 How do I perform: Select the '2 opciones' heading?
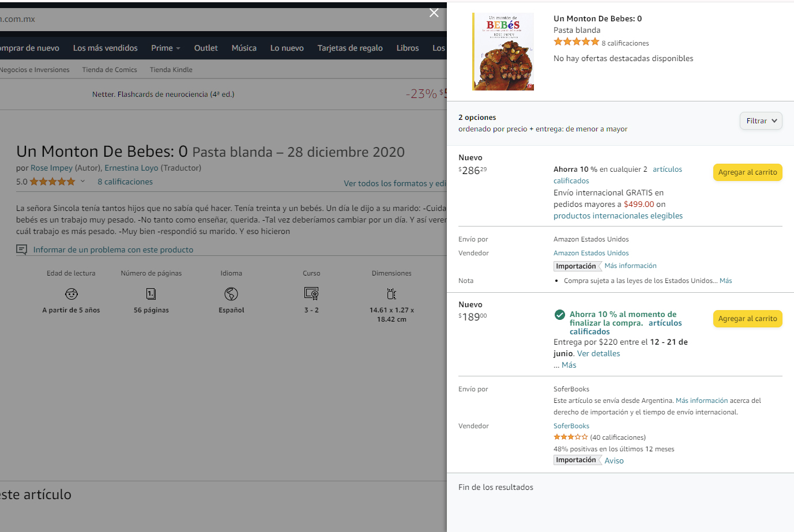click(477, 117)
